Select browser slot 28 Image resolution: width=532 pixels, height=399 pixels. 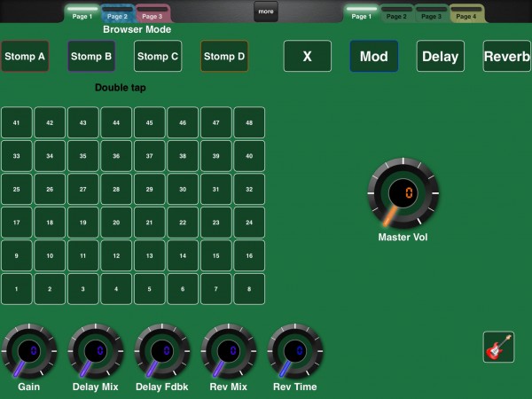click(x=116, y=190)
